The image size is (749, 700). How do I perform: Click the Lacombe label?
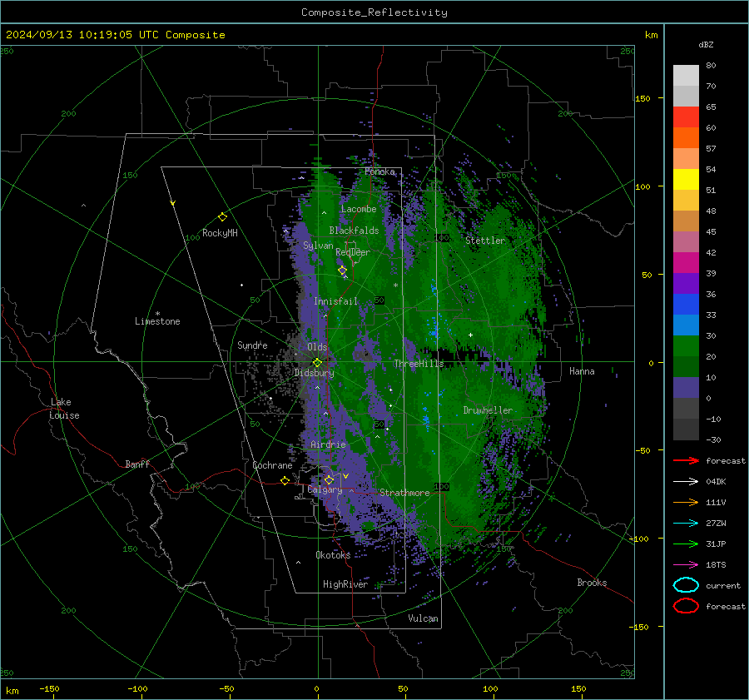point(359,209)
